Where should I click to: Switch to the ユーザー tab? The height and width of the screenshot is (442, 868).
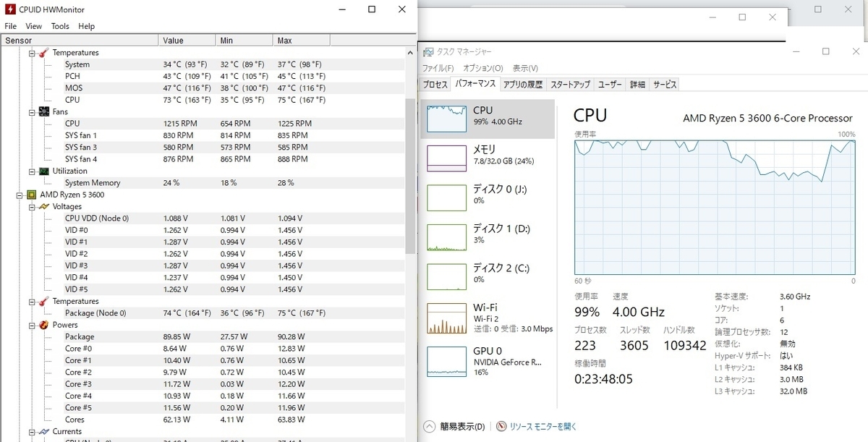(x=610, y=85)
